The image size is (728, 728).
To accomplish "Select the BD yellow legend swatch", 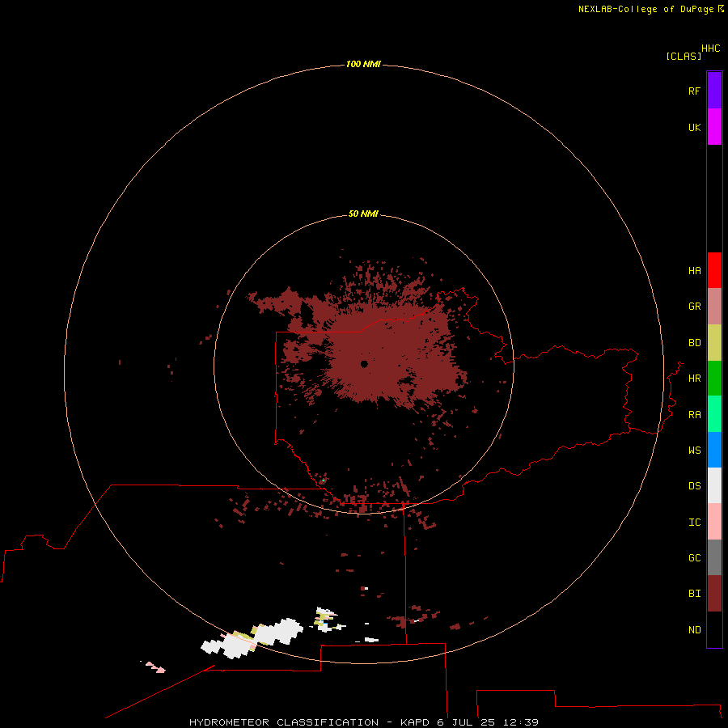I will coord(714,343).
